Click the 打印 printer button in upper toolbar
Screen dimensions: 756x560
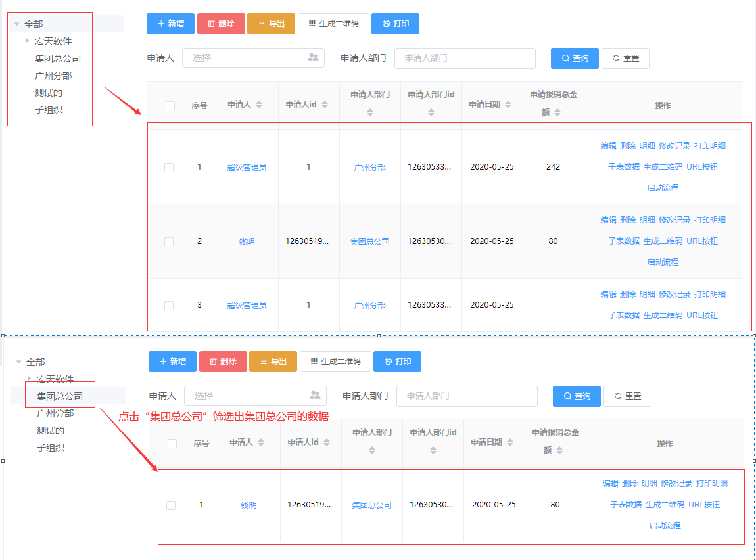pos(395,24)
